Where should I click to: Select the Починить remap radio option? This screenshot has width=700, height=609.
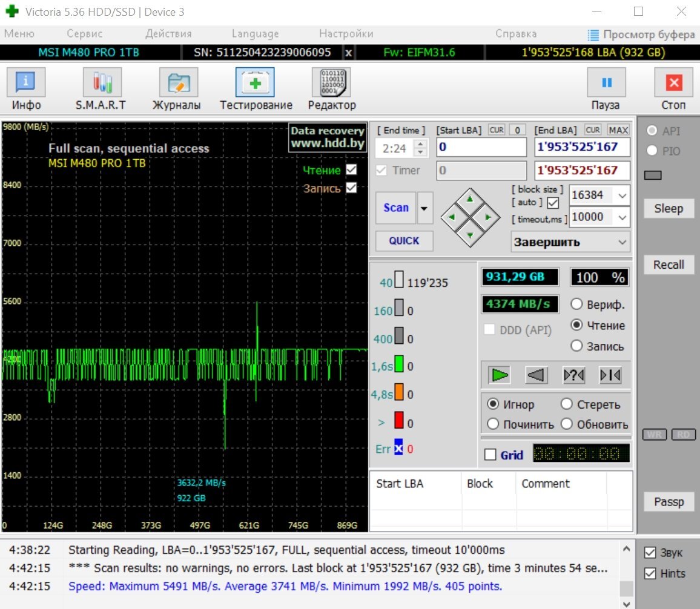[494, 424]
